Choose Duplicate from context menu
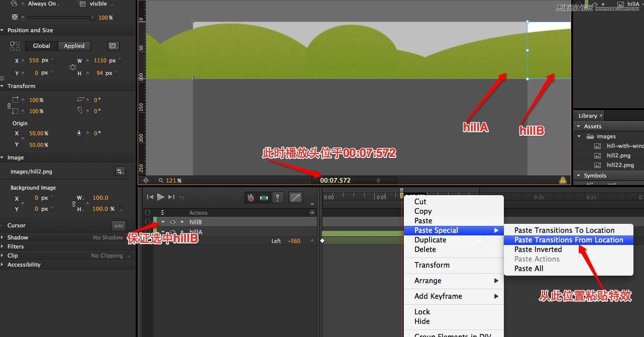 tap(454, 240)
